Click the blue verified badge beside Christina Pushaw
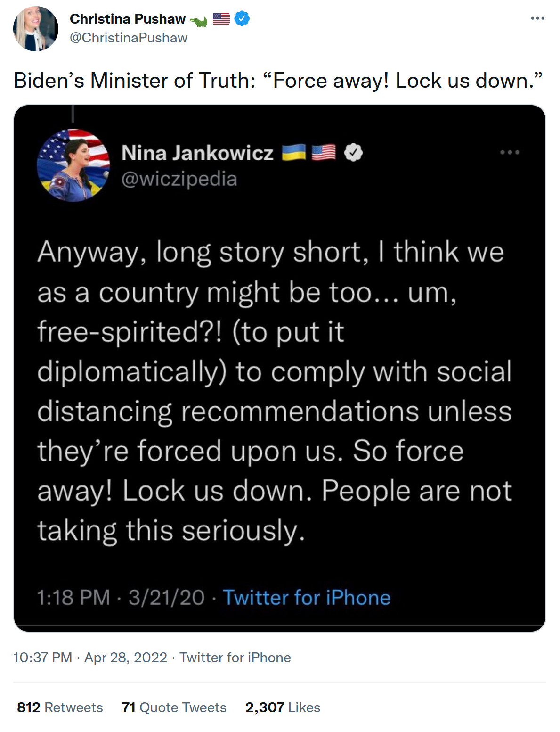The width and height of the screenshot is (560, 732). [x=242, y=19]
